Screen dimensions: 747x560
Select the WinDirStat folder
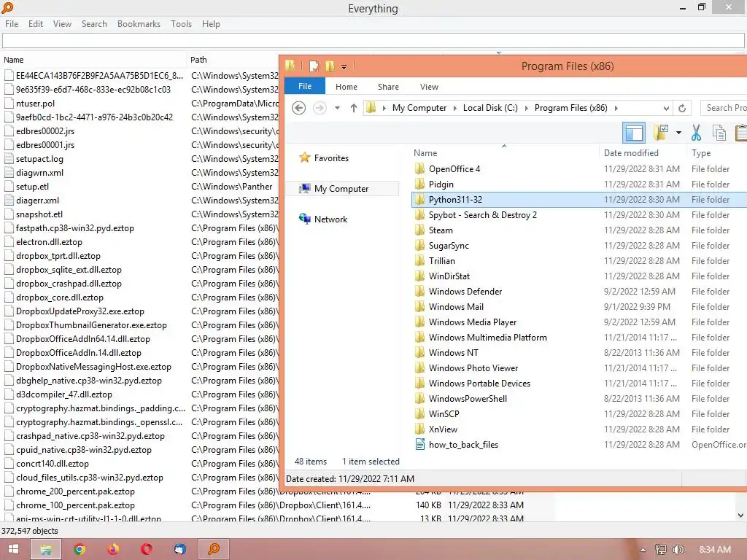click(449, 276)
